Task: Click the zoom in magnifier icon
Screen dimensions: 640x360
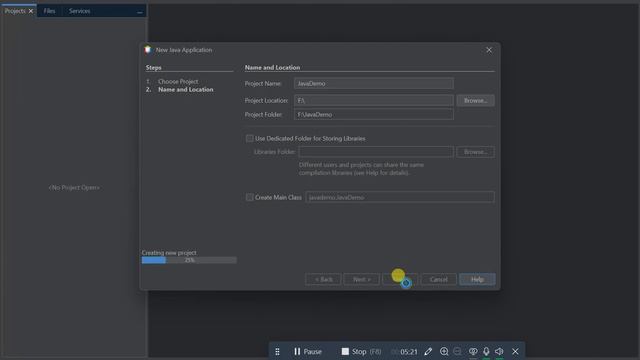Action: [444, 351]
